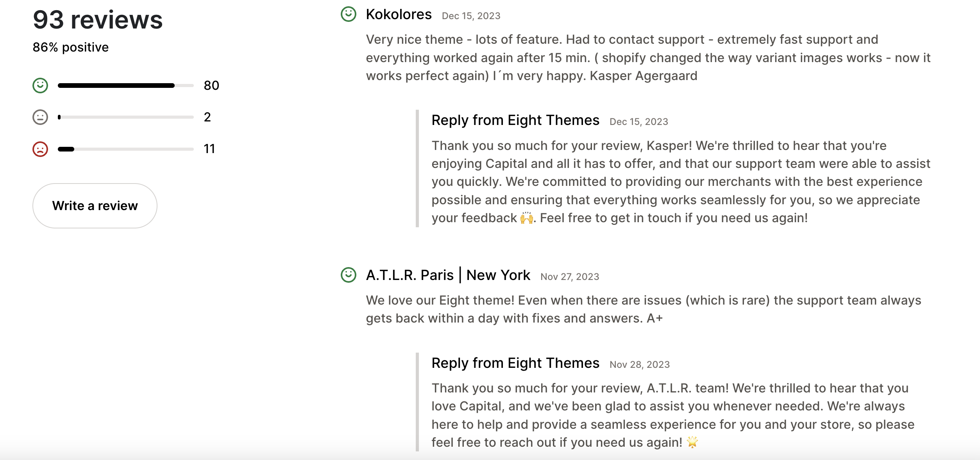Click the green happy face rating icon

(x=40, y=85)
